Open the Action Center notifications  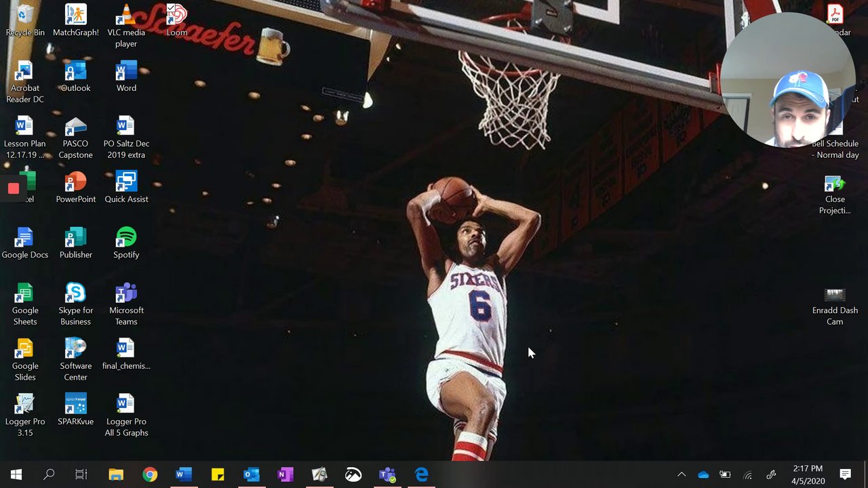click(x=845, y=474)
